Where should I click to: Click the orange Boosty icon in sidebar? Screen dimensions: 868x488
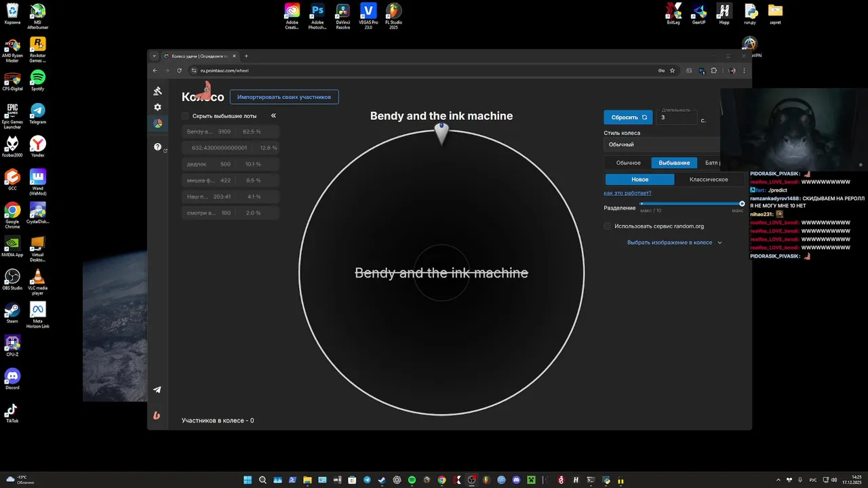click(157, 415)
